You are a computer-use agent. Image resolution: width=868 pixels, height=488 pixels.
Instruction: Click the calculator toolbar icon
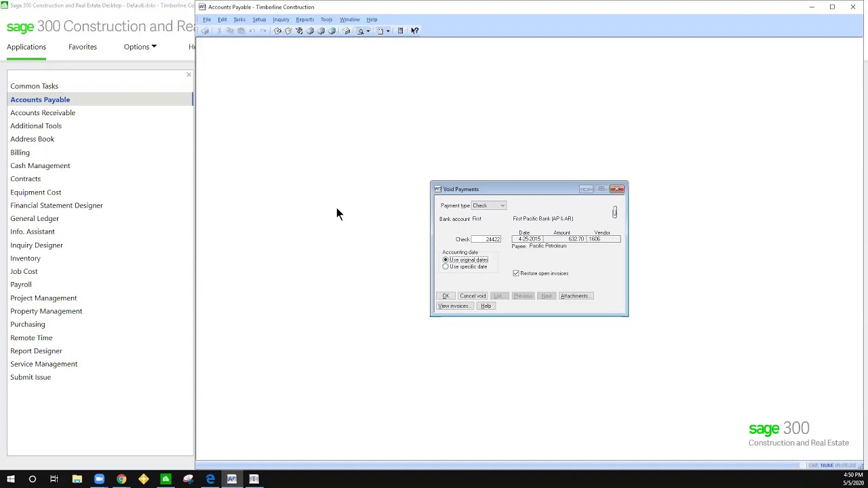tap(400, 30)
